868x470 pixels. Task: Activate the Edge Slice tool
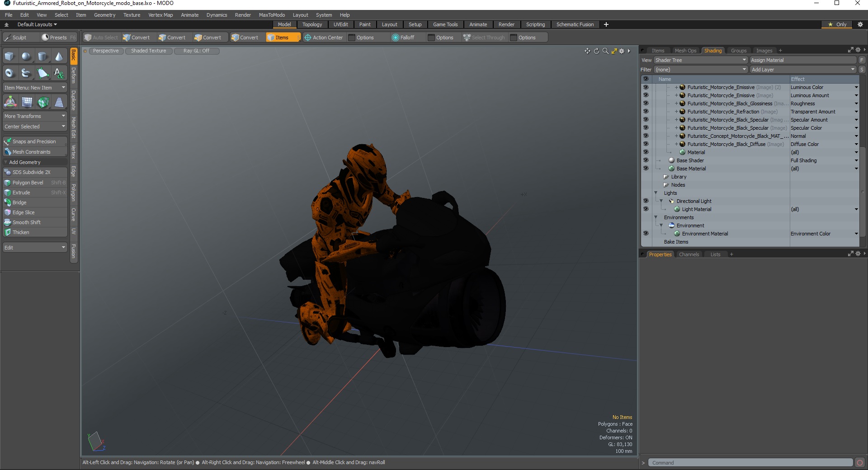35,212
